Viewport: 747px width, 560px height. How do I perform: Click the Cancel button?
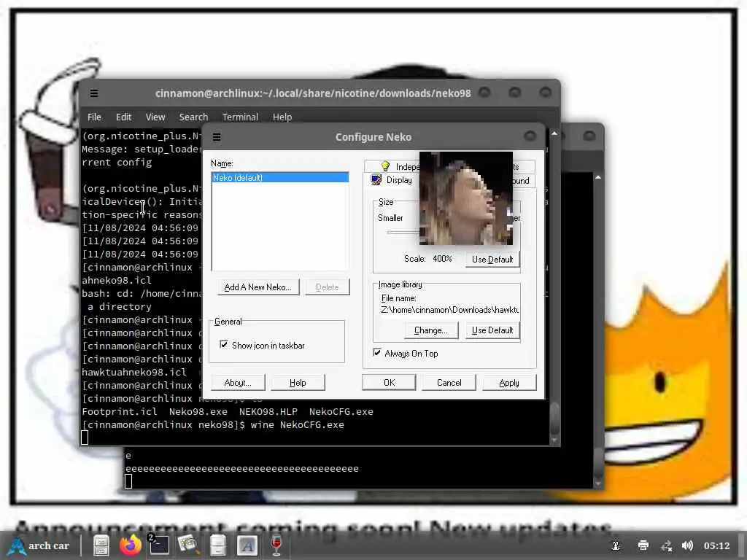449,383
